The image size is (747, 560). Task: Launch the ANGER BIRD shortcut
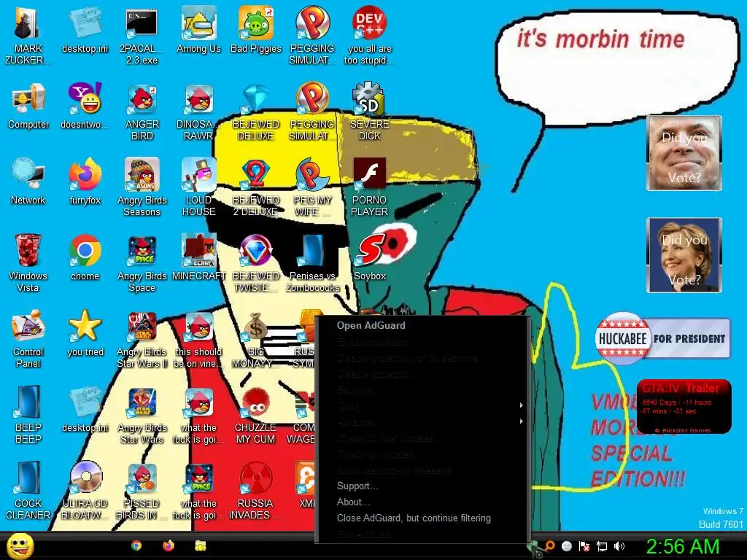click(x=142, y=112)
